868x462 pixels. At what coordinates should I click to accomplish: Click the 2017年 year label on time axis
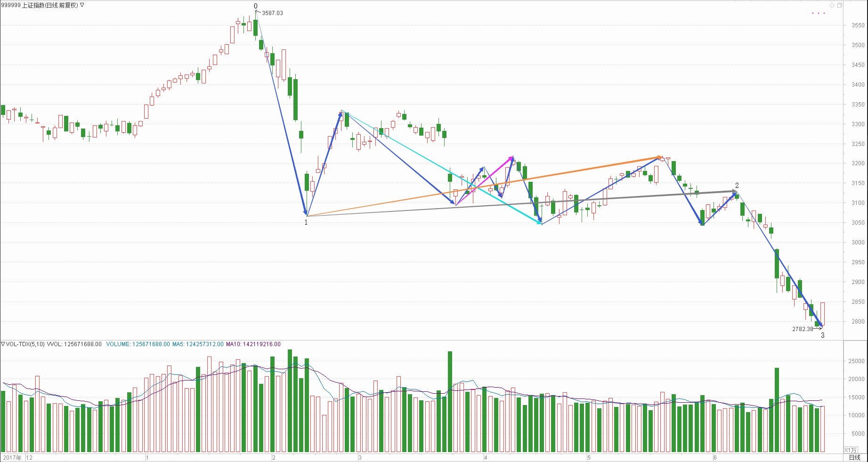(x=12, y=458)
